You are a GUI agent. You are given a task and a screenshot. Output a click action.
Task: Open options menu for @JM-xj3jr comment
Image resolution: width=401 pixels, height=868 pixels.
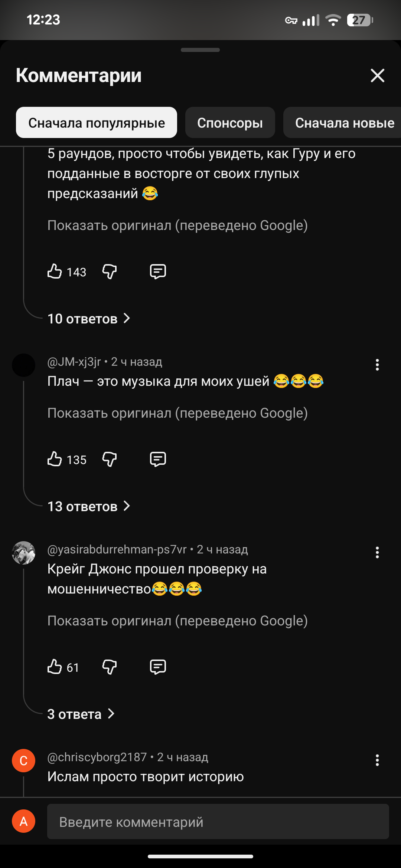(x=377, y=365)
